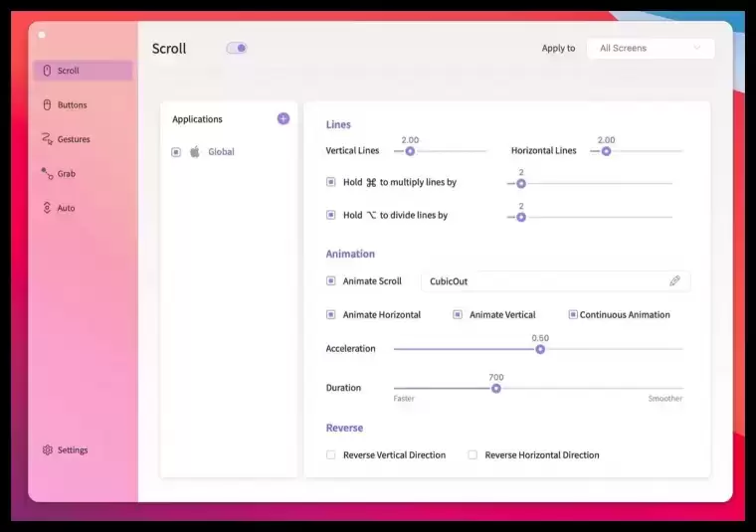Click the Apply to label
This screenshot has width=756, height=532.
558,48
